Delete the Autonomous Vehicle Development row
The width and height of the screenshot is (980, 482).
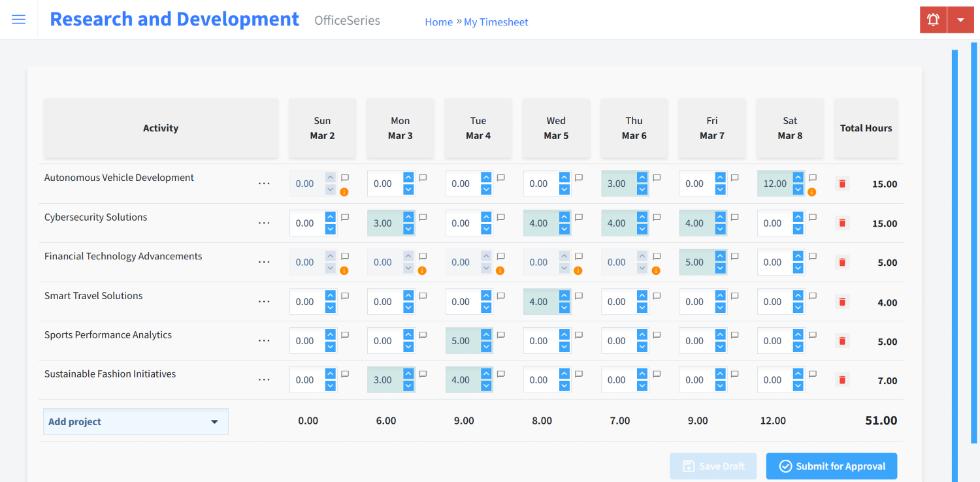click(x=842, y=184)
